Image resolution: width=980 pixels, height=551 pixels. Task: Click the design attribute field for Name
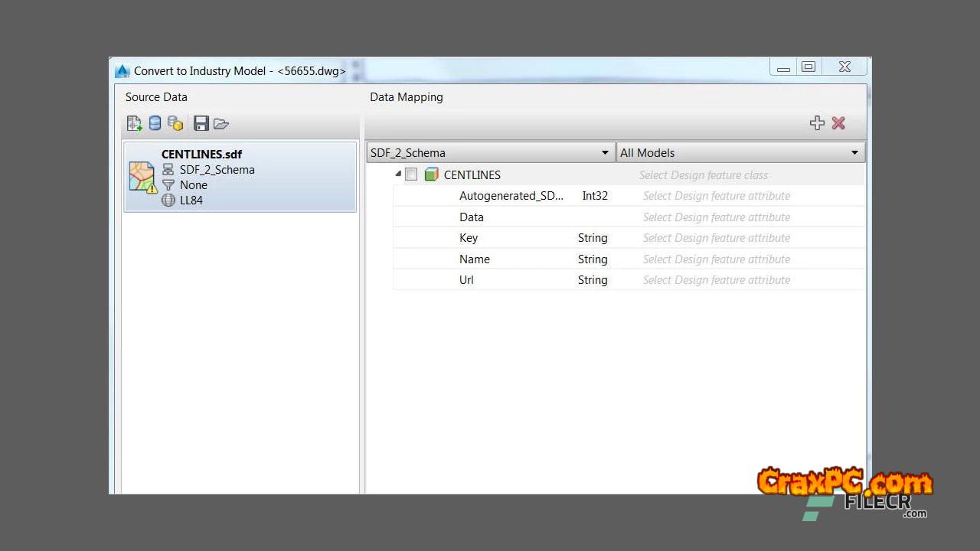coord(716,259)
